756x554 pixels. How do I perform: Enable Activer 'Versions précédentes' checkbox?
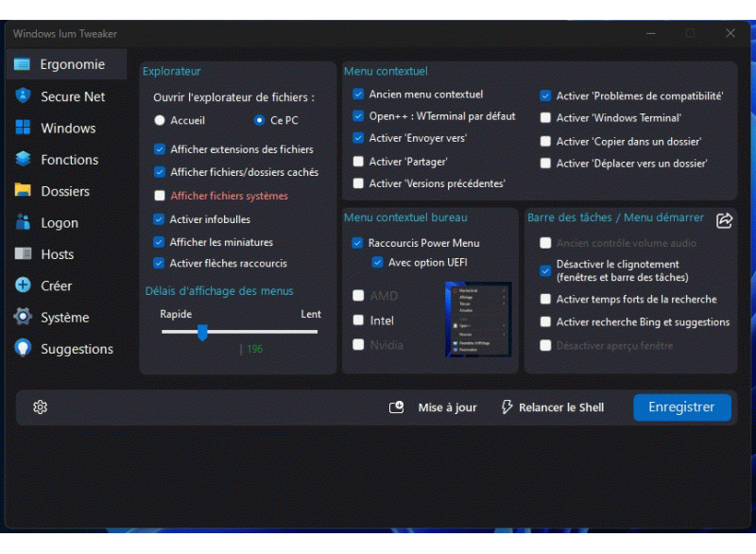click(358, 183)
